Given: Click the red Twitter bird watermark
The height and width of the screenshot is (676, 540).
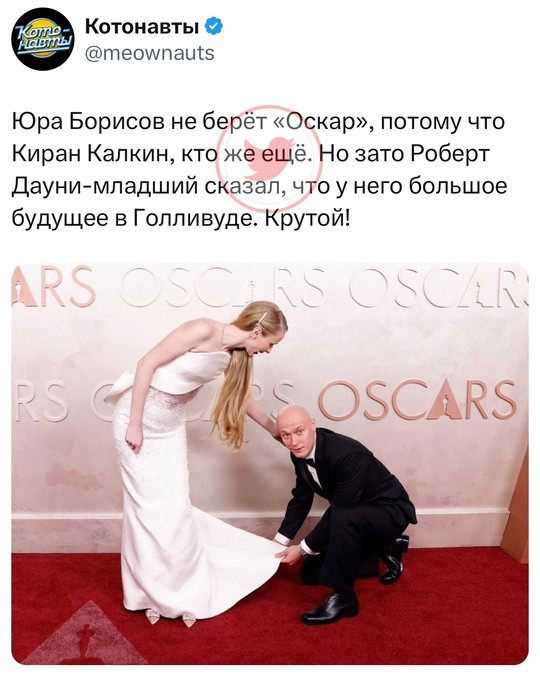Looking at the screenshot, I should click(268, 159).
